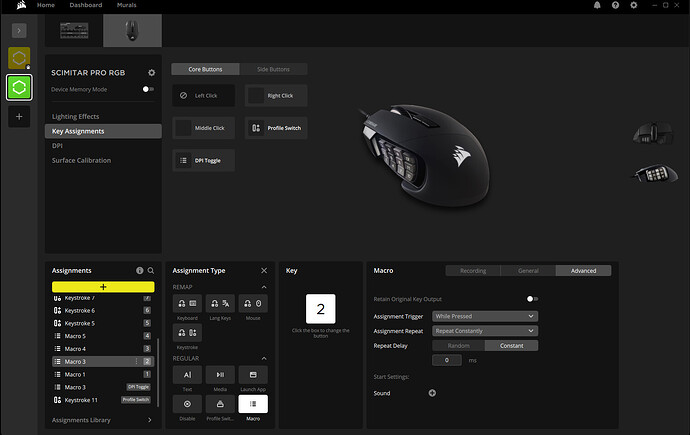Image resolution: width=690 pixels, height=435 pixels.
Task: Select Macro 4 assignment row
Action: pos(103,349)
